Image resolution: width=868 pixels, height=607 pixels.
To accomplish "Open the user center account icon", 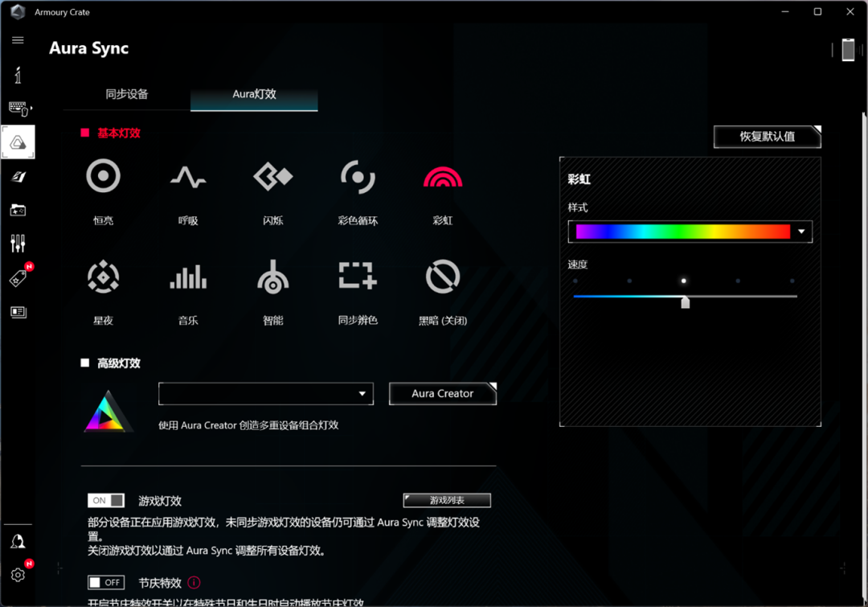I will pyautogui.click(x=18, y=542).
